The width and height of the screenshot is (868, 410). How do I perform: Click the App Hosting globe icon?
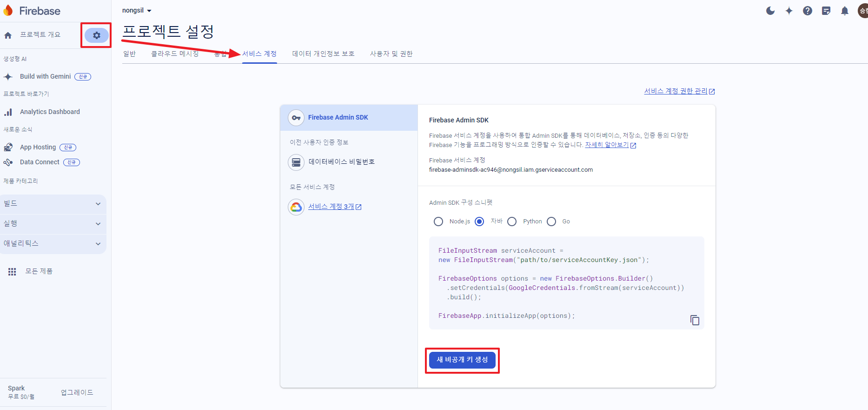click(x=8, y=148)
